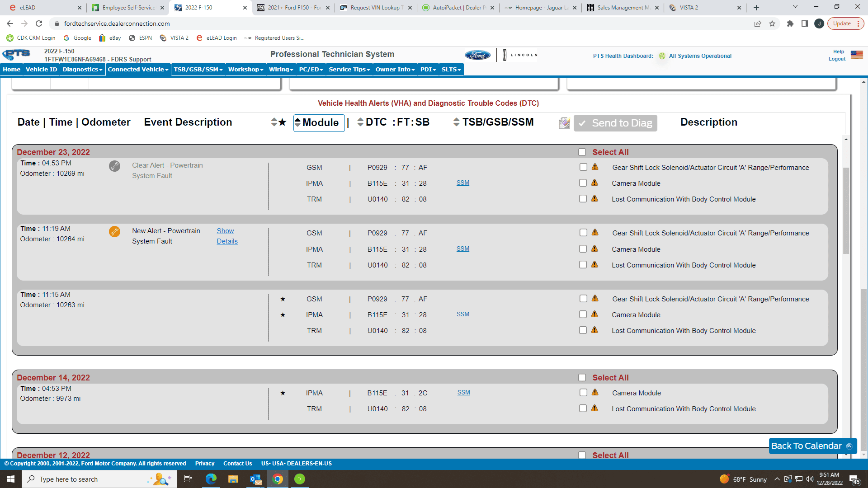Screen dimensions: 868x488
Task: Open the Vehicle ID menu item
Action: (x=41, y=70)
